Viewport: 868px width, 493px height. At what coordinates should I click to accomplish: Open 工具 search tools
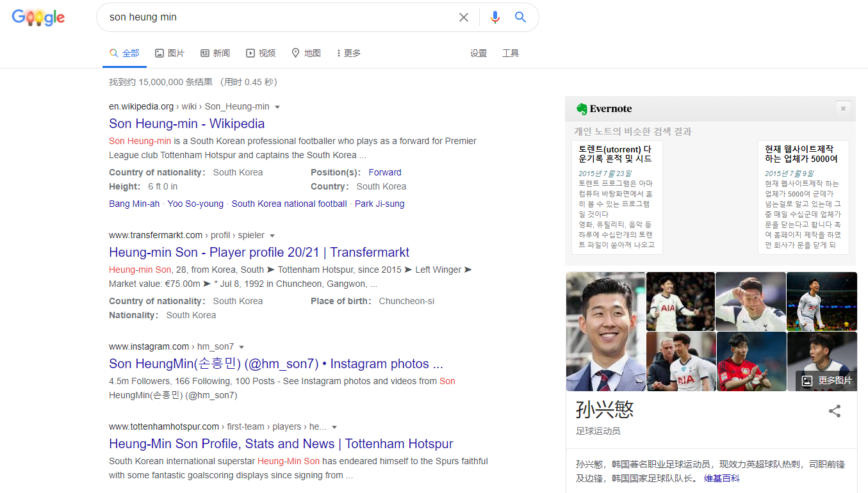point(511,53)
